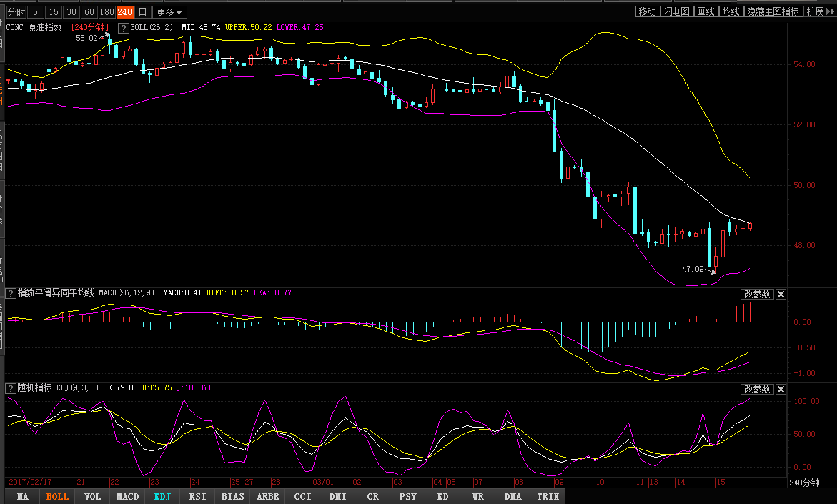The image size is (837, 504).
Task: Switch to the TRIX indicator tab
Action: [548, 496]
